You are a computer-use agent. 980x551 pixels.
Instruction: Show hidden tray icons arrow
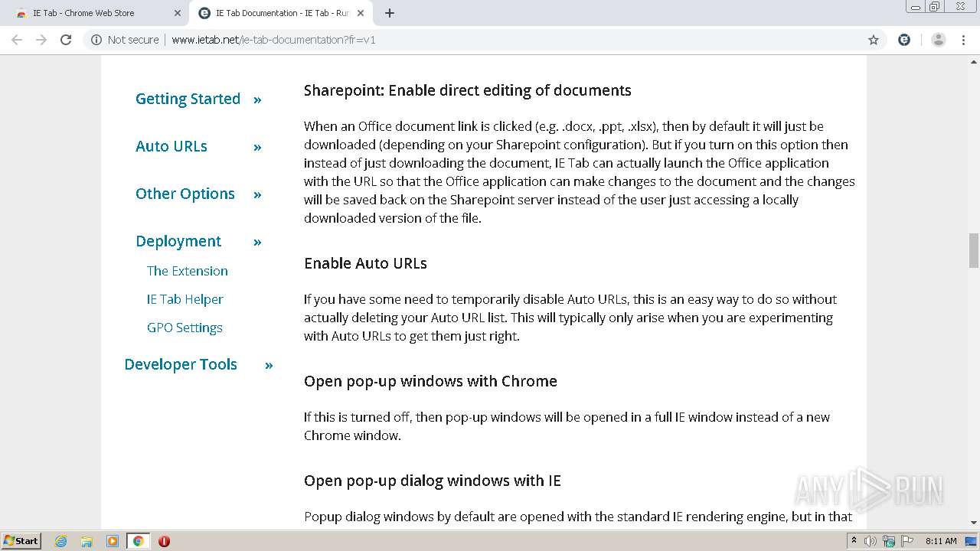tap(854, 541)
